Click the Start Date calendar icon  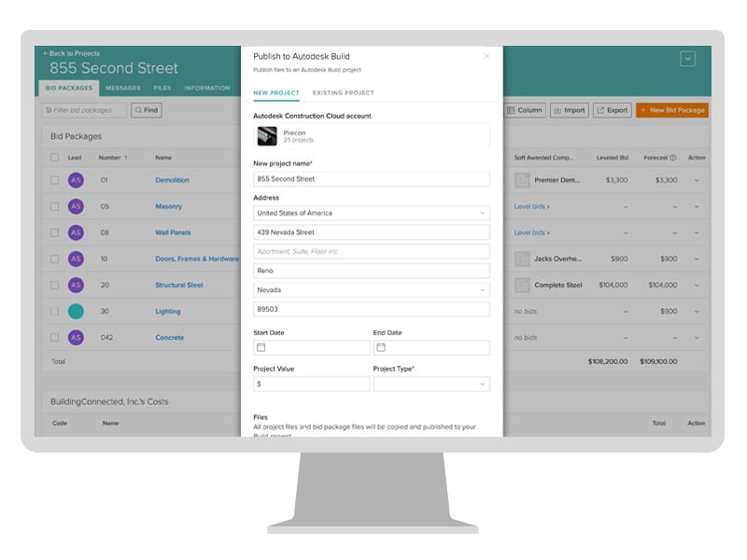click(x=261, y=347)
